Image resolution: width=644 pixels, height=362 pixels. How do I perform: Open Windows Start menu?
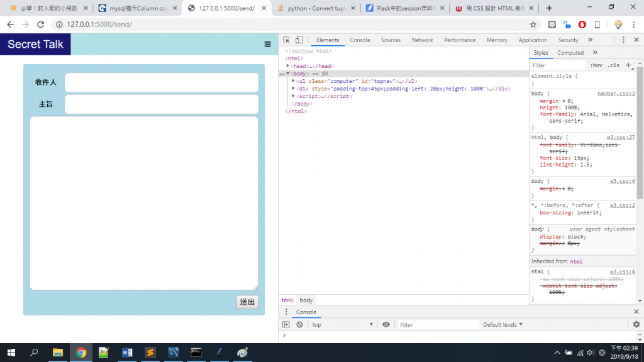click(11, 353)
